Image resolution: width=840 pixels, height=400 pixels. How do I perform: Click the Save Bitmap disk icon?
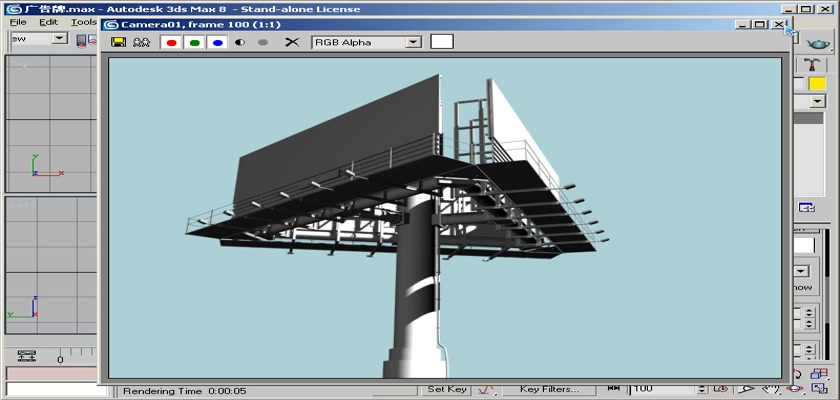[119, 43]
